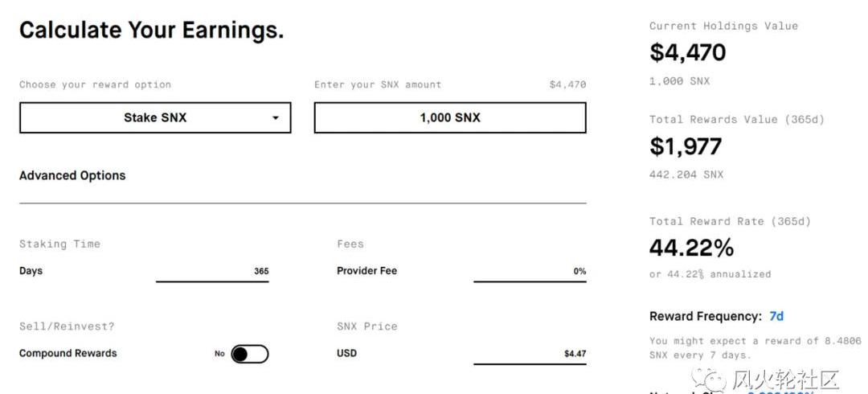Screen dimensions: 868x394
Task: Edit the Staking Time days field showing 365
Action: click(212, 272)
